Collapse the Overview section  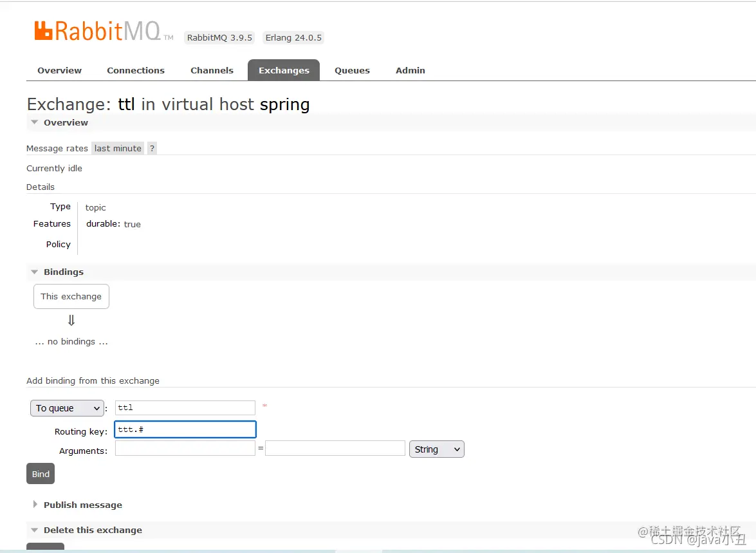point(66,122)
